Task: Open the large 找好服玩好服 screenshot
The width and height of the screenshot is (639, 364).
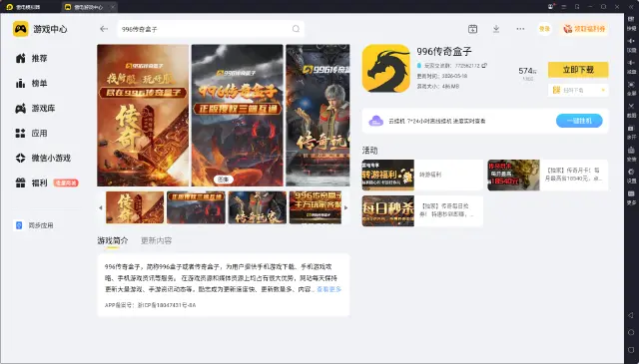Action: click(143, 116)
